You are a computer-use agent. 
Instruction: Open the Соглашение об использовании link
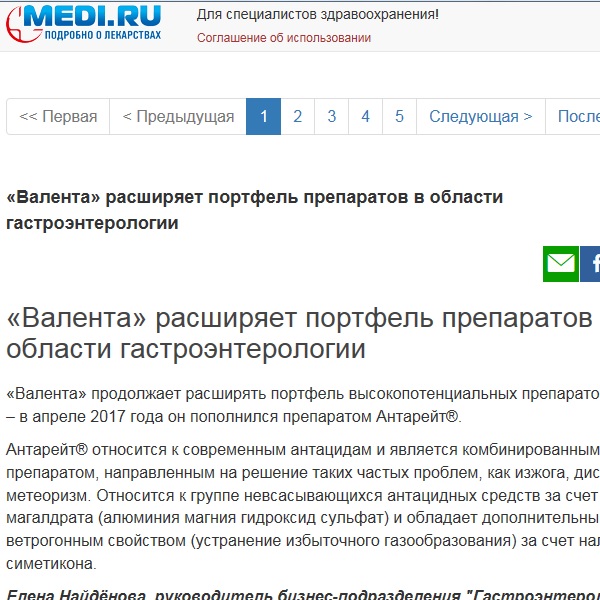coord(284,38)
